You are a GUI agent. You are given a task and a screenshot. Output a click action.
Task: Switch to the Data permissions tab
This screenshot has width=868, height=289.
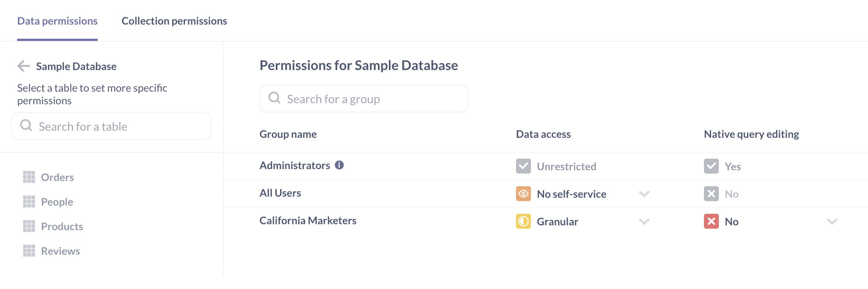coord(57,21)
